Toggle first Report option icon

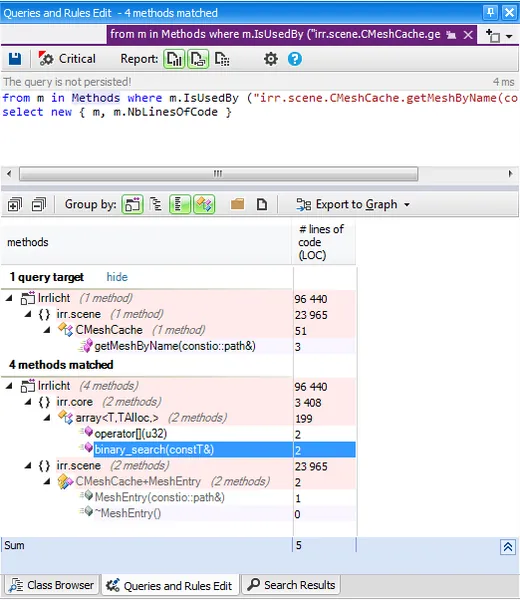tap(174, 59)
